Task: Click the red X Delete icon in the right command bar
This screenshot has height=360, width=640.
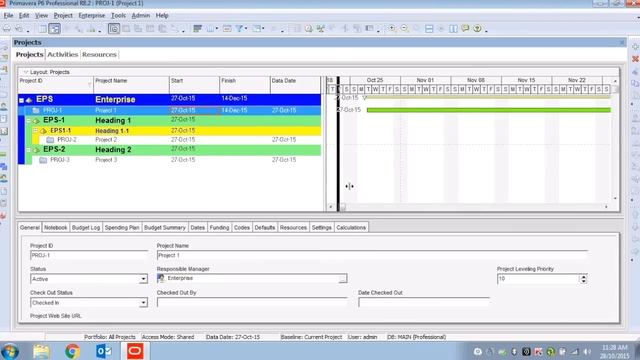Action: [x=635, y=59]
